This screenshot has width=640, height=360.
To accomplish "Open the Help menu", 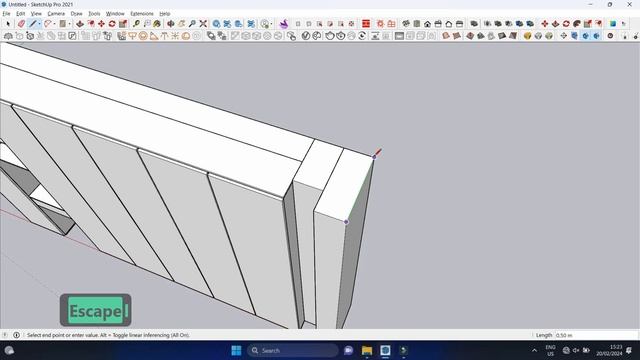I will (164, 13).
